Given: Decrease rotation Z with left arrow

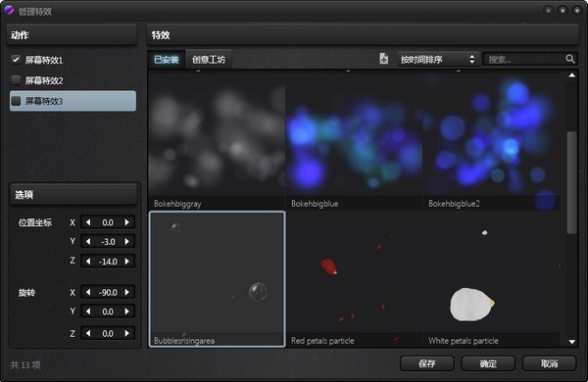Looking at the screenshot, I should tap(88, 333).
